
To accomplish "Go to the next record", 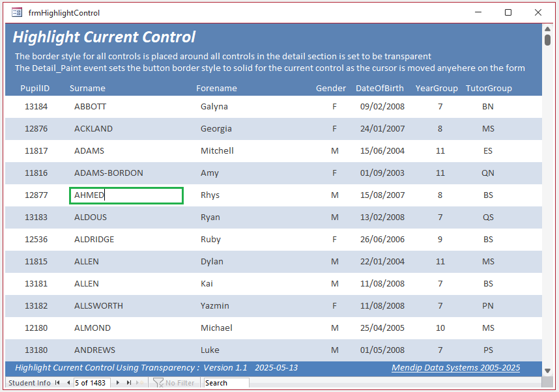I will [x=118, y=383].
